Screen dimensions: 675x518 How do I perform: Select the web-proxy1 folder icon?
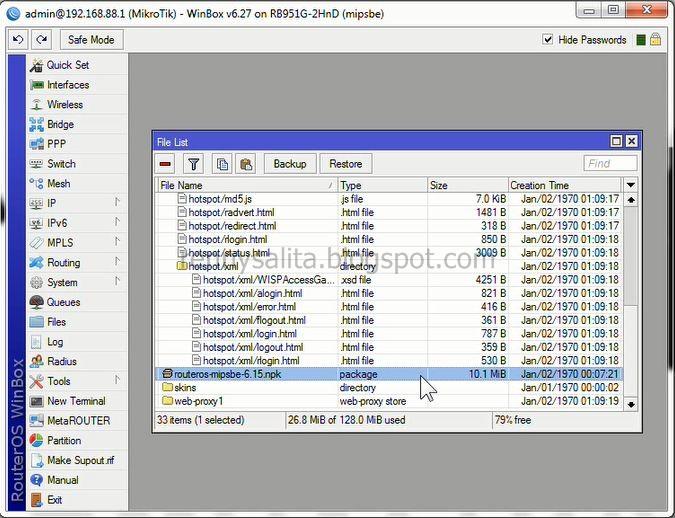click(x=167, y=401)
